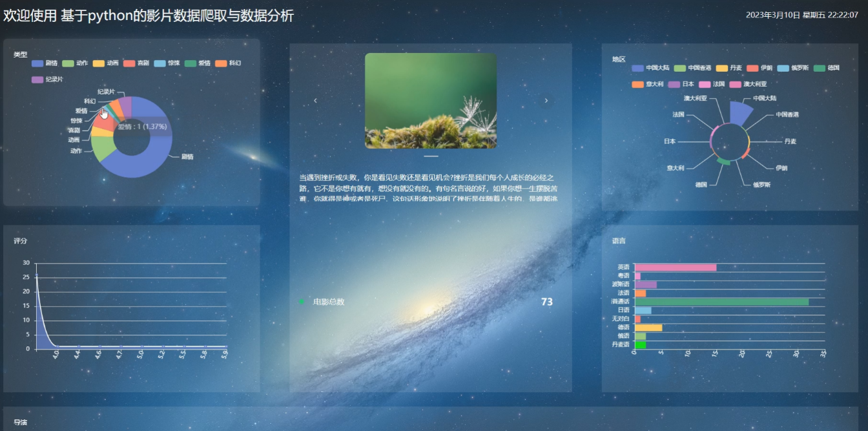Click the 俄罗斯 legend swatch

pos(783,68)
